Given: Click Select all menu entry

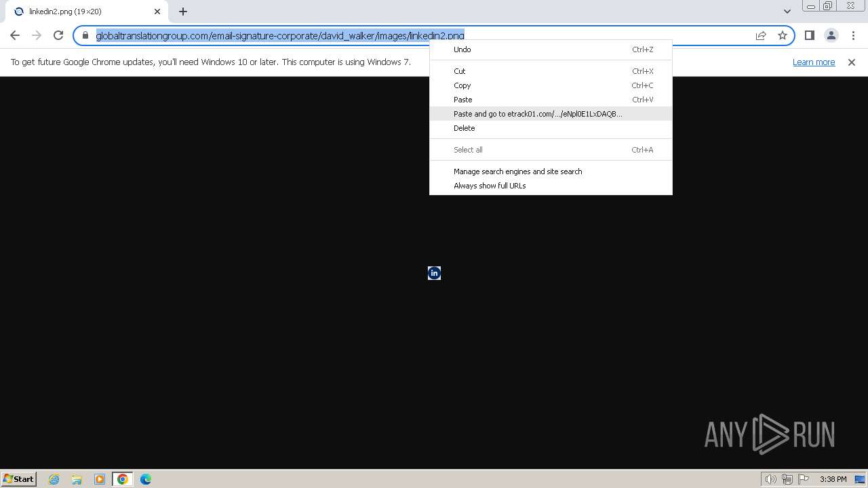Looking at the screenshot, I should click(551, 150).
